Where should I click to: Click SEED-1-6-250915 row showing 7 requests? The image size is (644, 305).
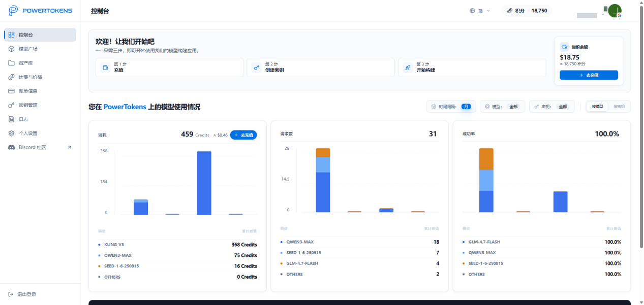tap(359, 253)
